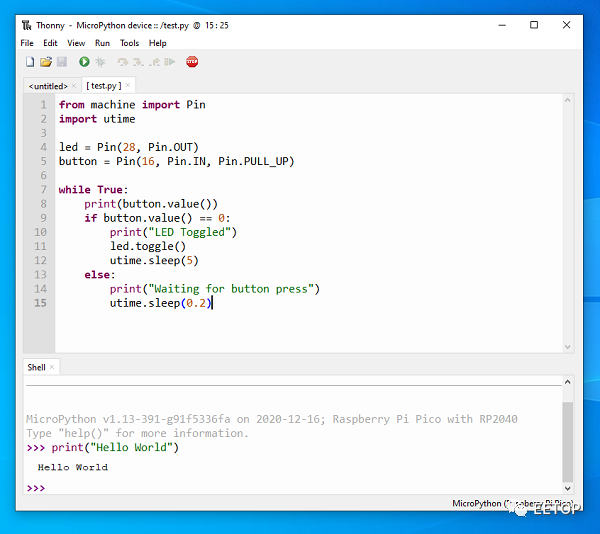Open the Help menu
600x534 pixels.
point(158,43)
